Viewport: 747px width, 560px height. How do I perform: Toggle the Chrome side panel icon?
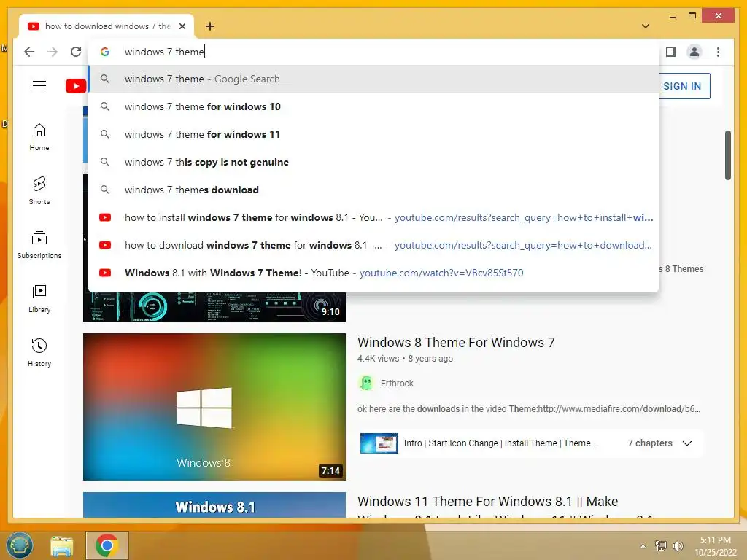tap(671, 52)
